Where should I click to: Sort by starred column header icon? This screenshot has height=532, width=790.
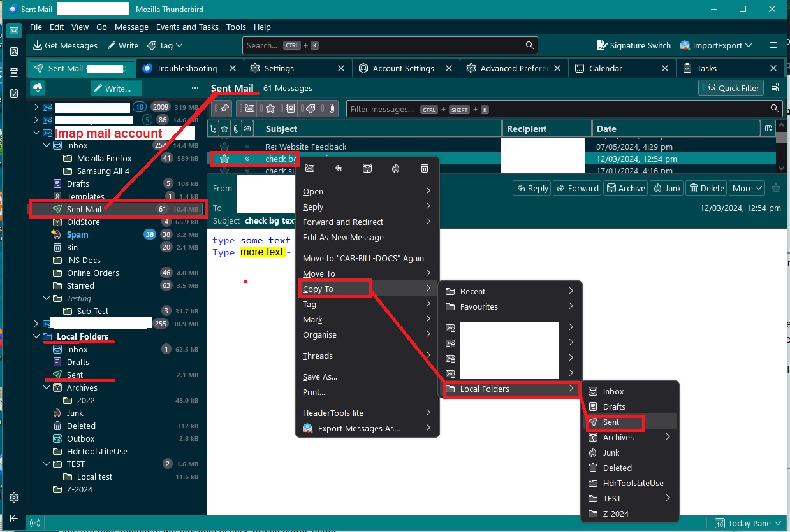[224, 129]
